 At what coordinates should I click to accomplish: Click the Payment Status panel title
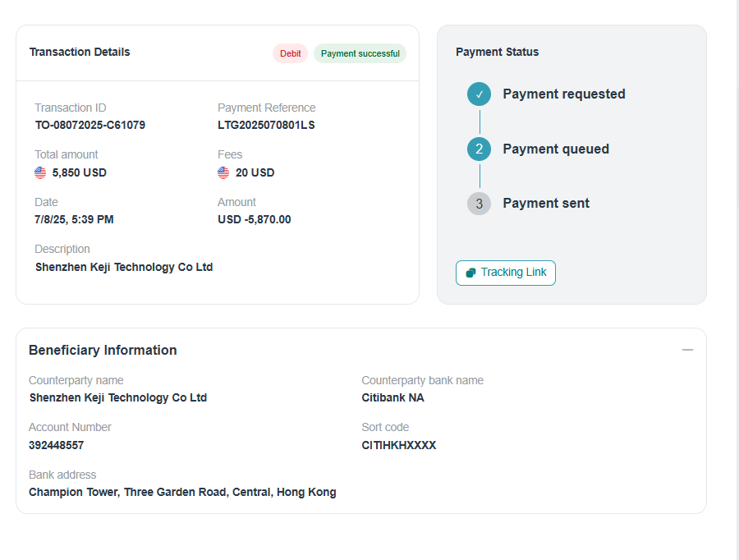[x=497, y=52]
